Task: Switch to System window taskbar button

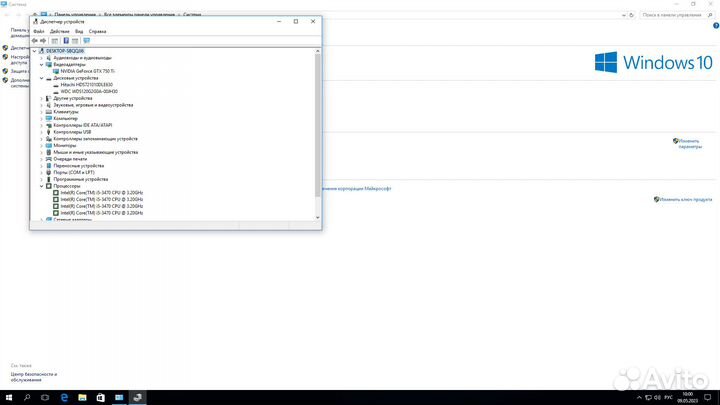Action: click(x=119, y=398)
